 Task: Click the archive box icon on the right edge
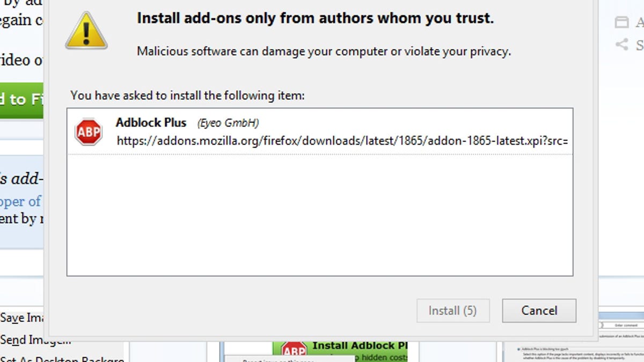tap(621, 22)
